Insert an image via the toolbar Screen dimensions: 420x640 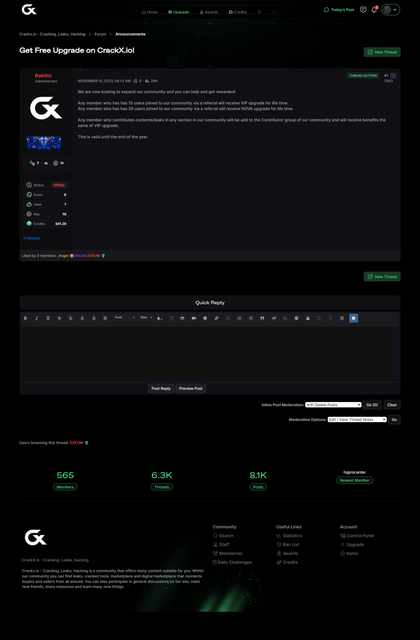click(x=182, y=318)
